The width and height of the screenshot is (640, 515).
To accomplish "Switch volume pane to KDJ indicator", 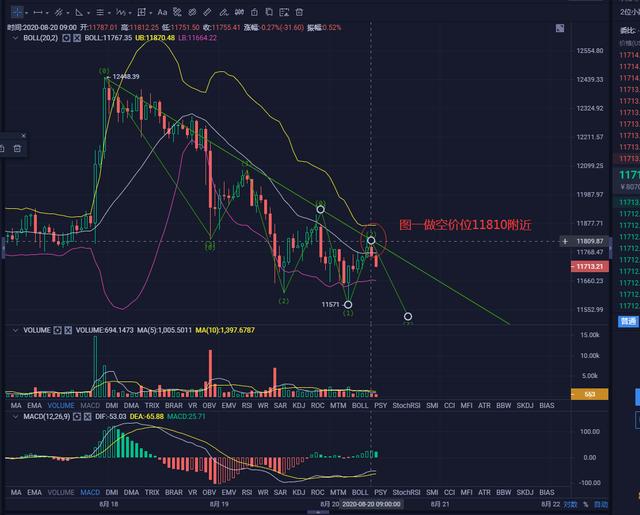I will point(299,406).
